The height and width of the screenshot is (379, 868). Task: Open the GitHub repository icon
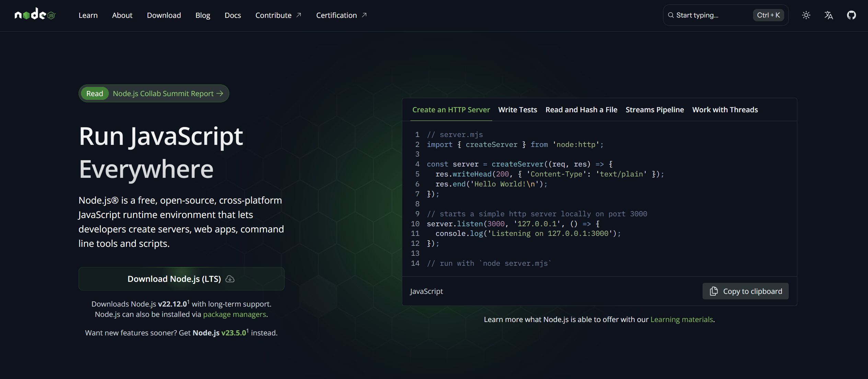click(851, 15)
